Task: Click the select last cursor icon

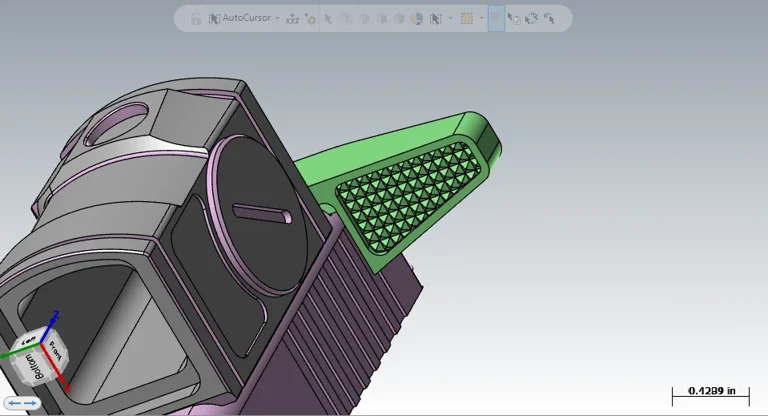Action: 549,18
